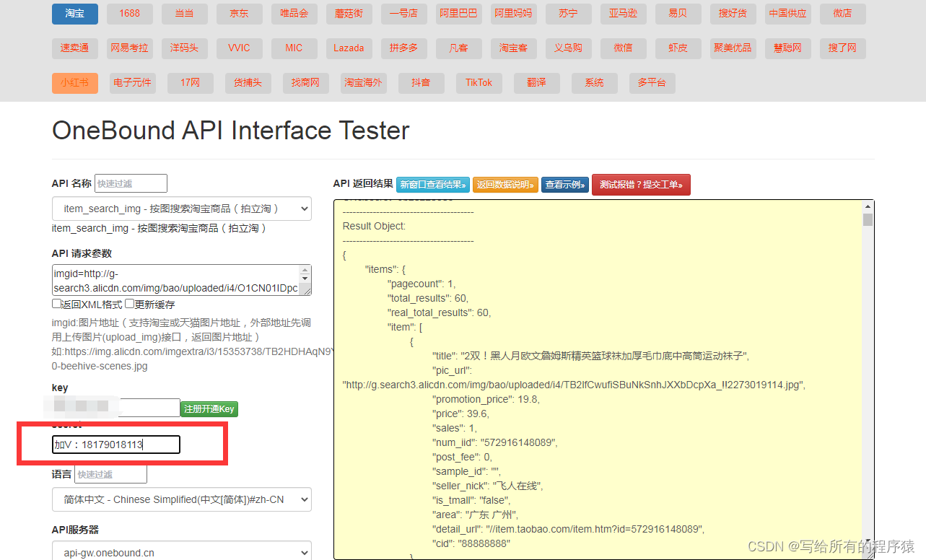Toggle the 返回XML格式 checkbox
Screen dimensions: 926x560
(57, 304)
